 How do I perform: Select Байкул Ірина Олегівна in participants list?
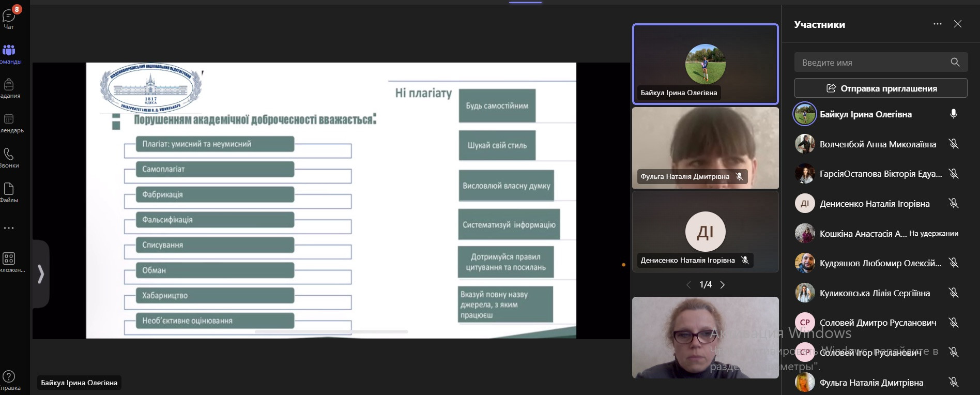(881, 114)
